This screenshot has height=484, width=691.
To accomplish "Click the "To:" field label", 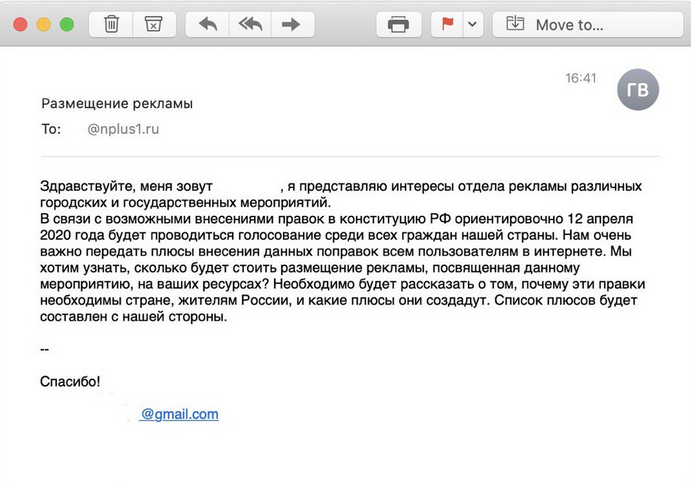I will 51,129.
